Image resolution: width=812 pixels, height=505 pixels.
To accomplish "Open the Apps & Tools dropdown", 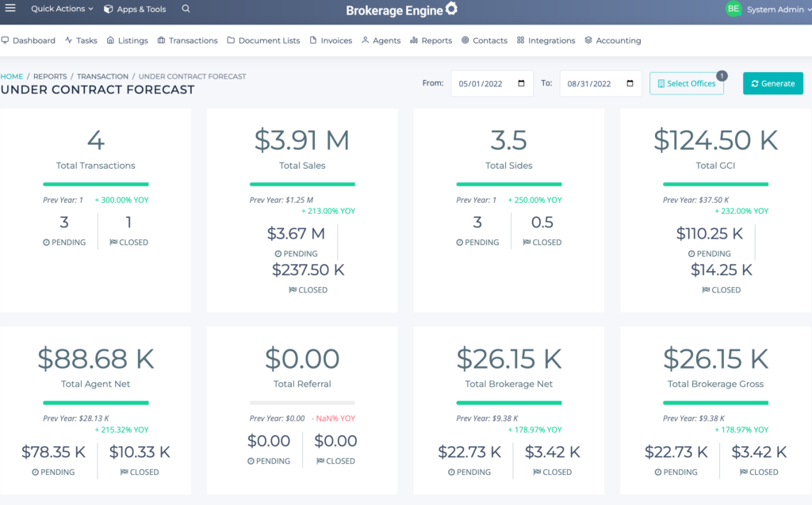I will coord(135,9).
